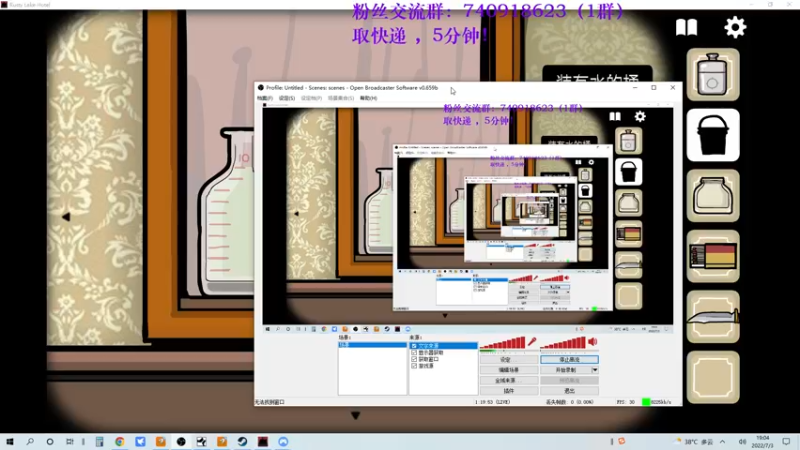The image size is (800, 450).
Task: Open the Windows Start menu
Action: (x=10, y=441)
